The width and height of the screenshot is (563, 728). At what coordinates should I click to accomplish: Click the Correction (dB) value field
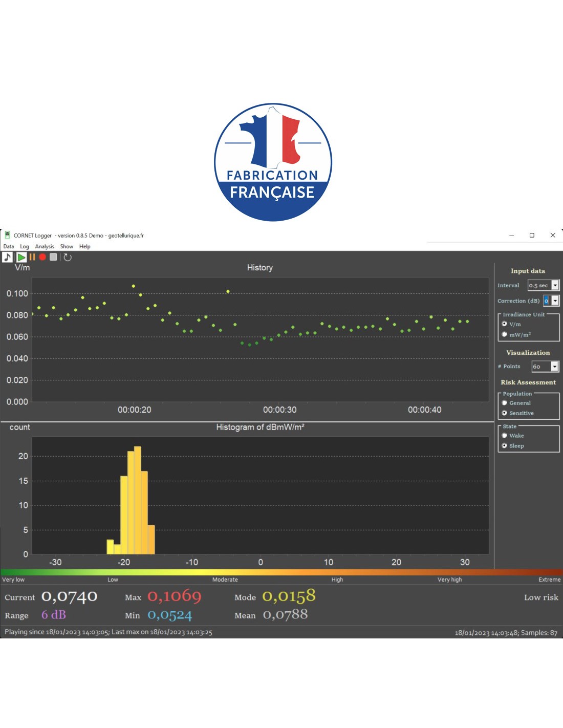click(x=547, y=301)
